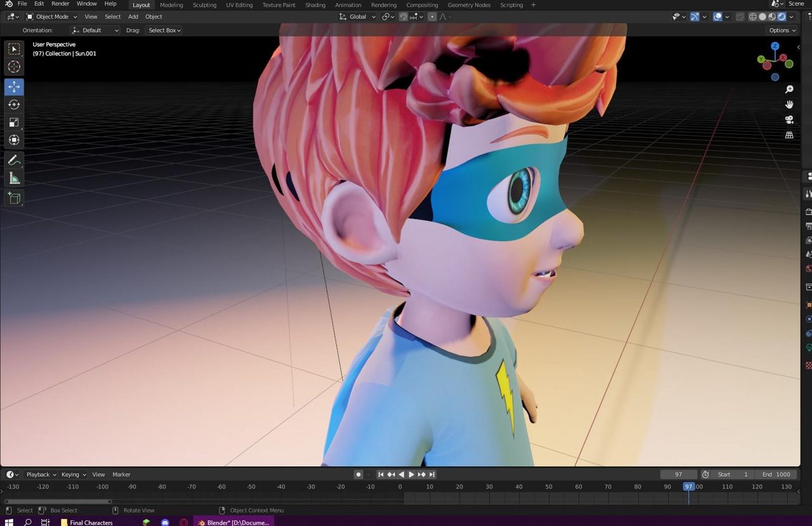Click the End frame field showing 1000
The image size is (812, 526).
776,475
